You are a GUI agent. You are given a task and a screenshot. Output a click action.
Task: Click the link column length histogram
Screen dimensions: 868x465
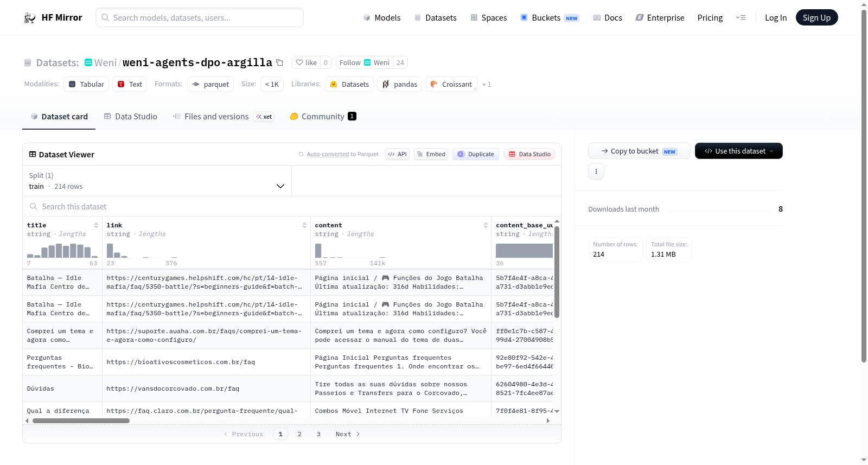pyautogui.click(x=142, y=250)
